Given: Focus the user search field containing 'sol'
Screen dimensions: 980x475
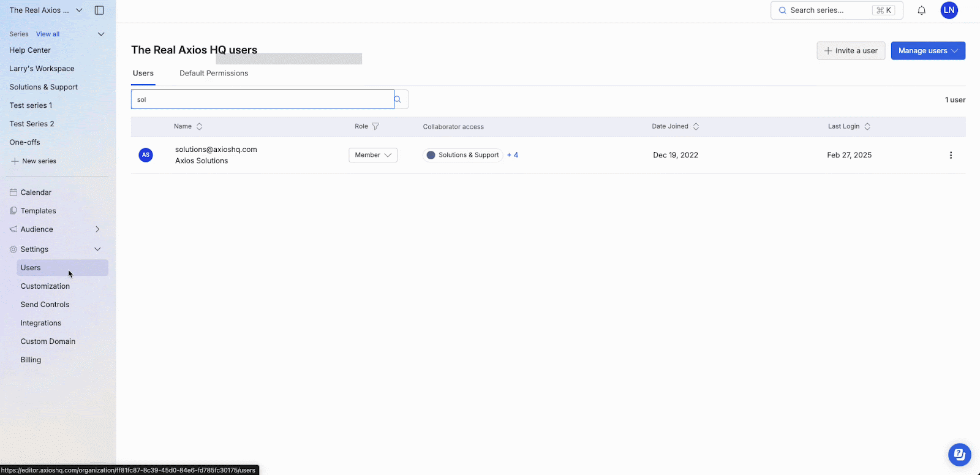Looking at the screenshot, I should 262,99.
